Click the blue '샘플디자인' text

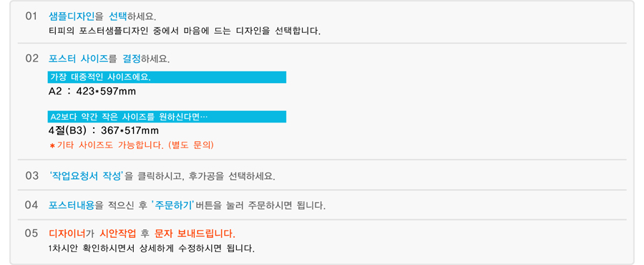click(72, 16)
